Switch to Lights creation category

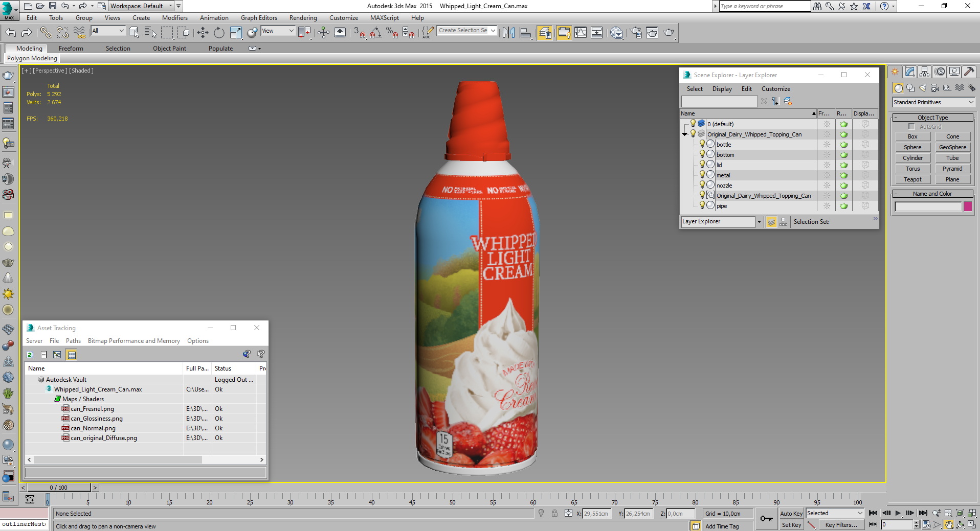[x=923, y=88]
